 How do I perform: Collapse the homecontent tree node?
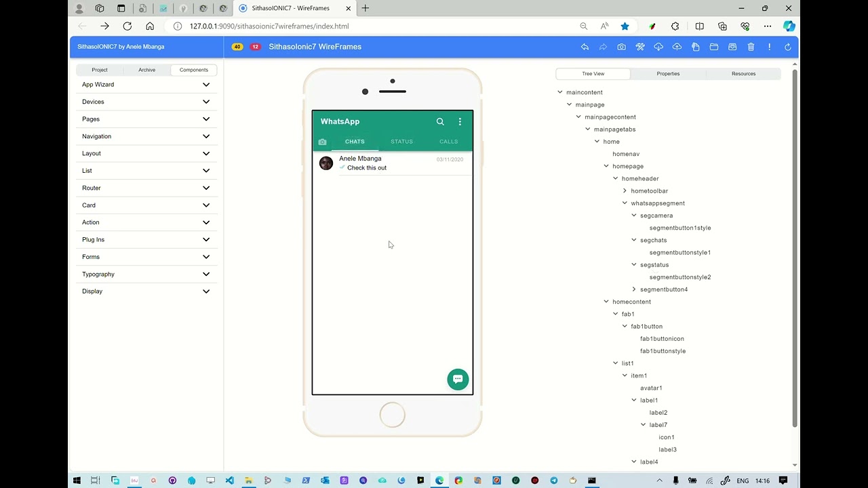[606, 302]
